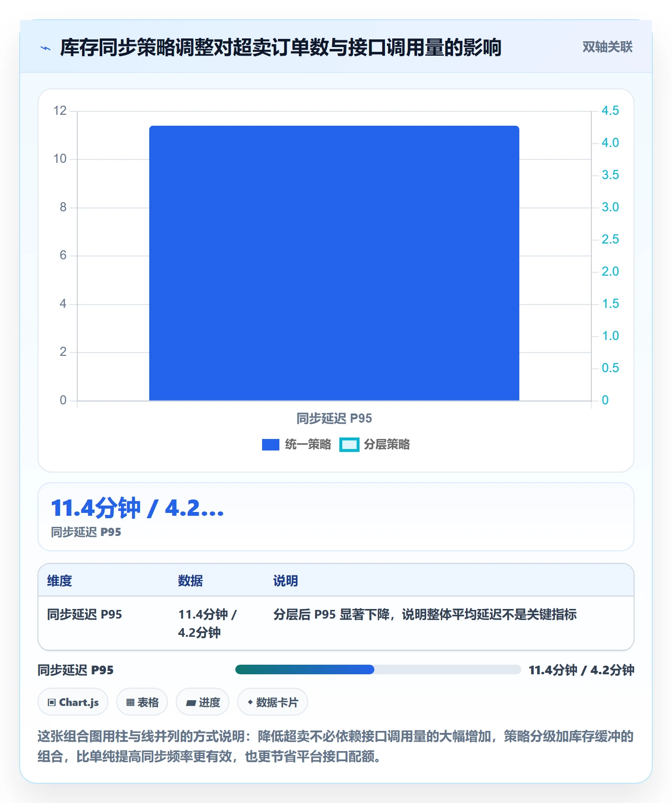672x803 pixels.
Task: Click the 4.5 tick on right axis
Action: tap(610, 110)
